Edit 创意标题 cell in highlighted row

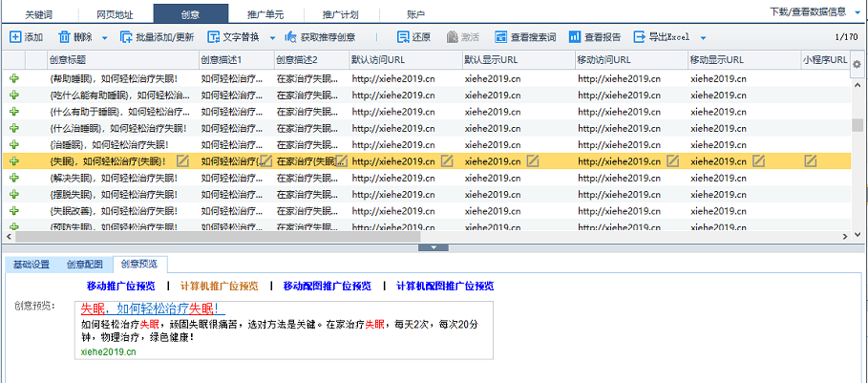click(182, 161)
